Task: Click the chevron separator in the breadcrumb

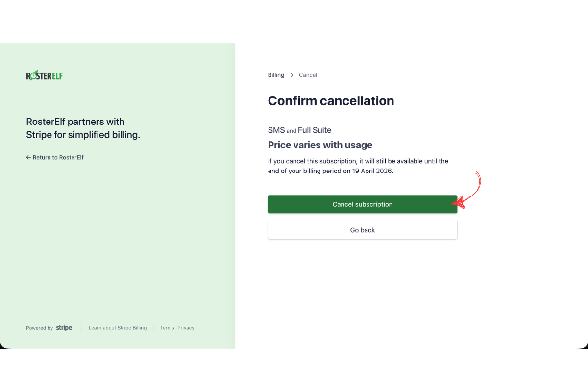Action: 291,75
